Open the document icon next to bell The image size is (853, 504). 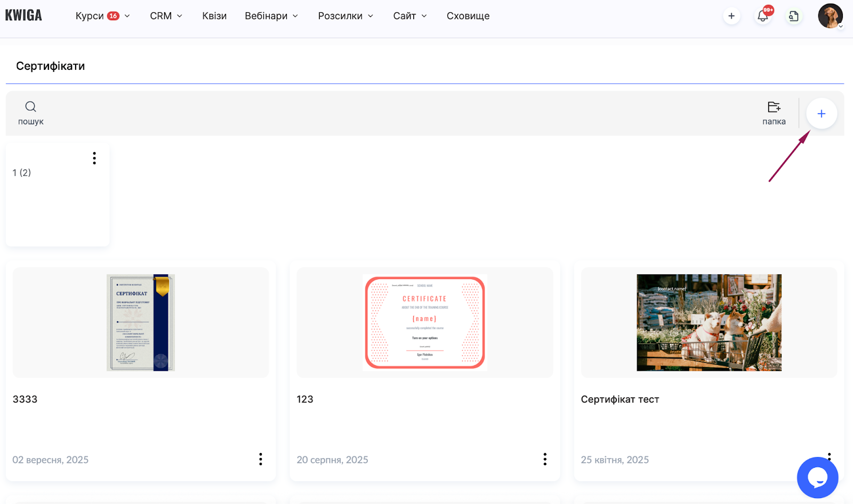793,16
